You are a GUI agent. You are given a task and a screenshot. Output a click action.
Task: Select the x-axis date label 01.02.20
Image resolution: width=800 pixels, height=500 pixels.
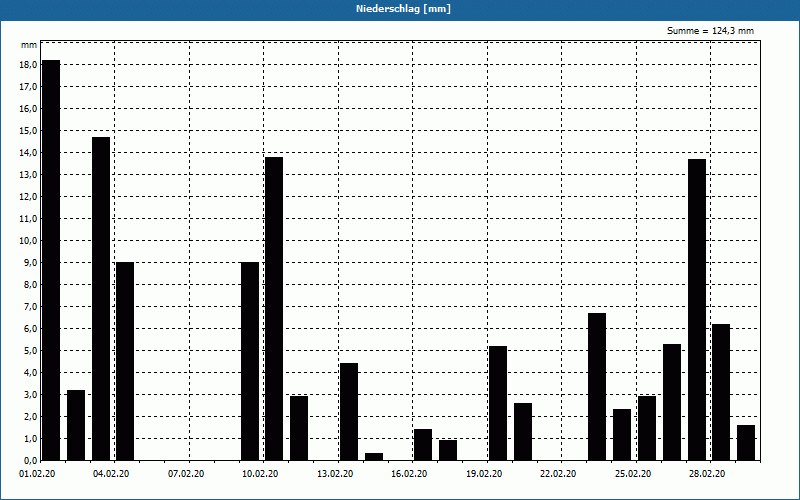pos(37,474)
